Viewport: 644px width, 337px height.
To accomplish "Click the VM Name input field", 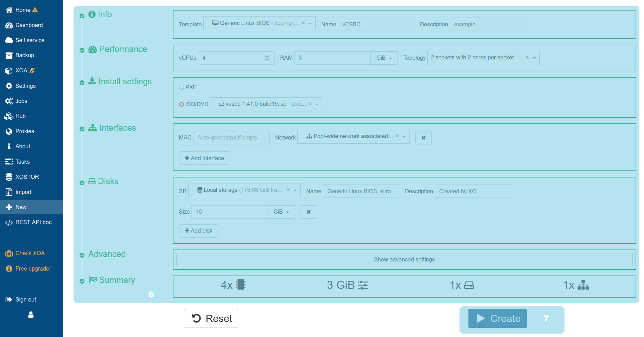I will pyautogui.click(x=376, y=24).
